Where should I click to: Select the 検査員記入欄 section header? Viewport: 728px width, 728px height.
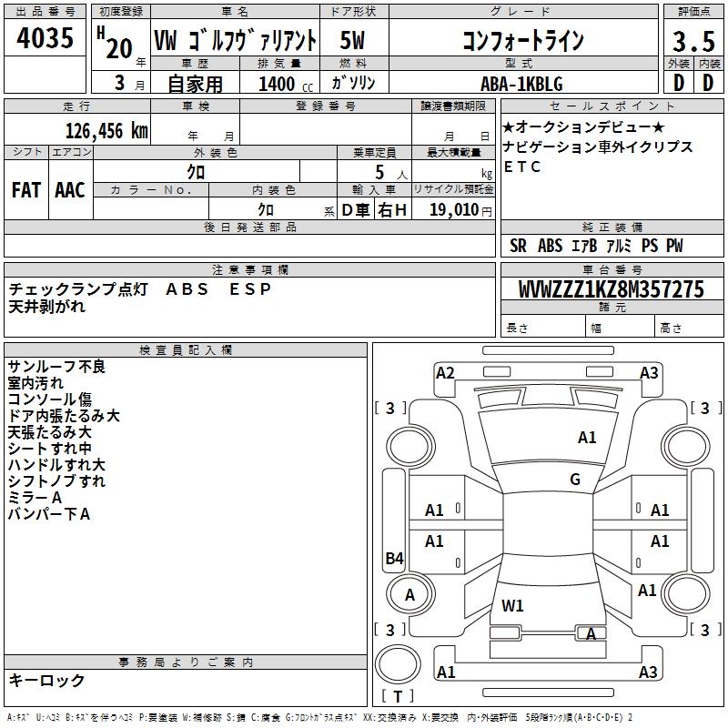(x=186, y=350)
